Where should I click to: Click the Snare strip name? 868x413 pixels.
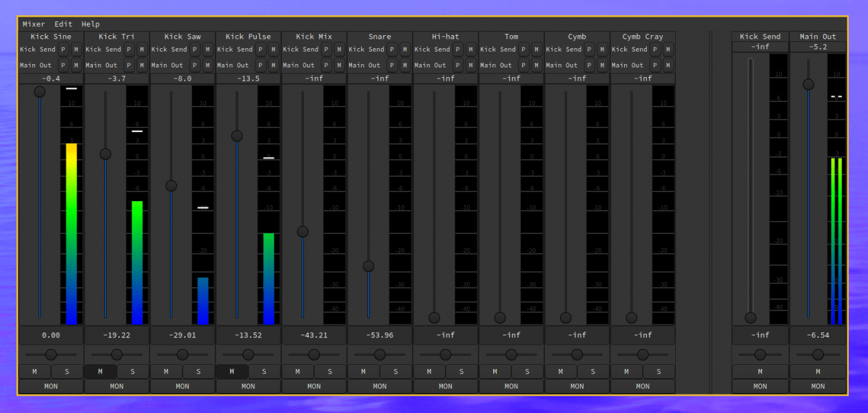point(380,36)
